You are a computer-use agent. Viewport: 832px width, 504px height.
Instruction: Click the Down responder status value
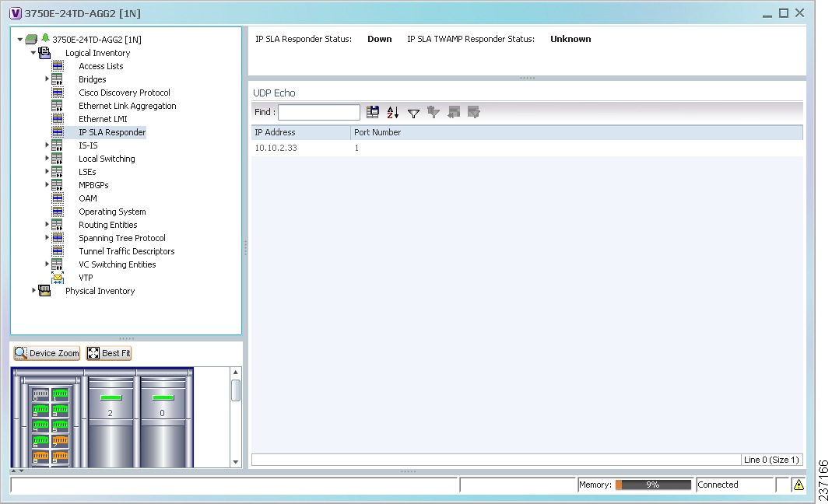pos(379,39)
